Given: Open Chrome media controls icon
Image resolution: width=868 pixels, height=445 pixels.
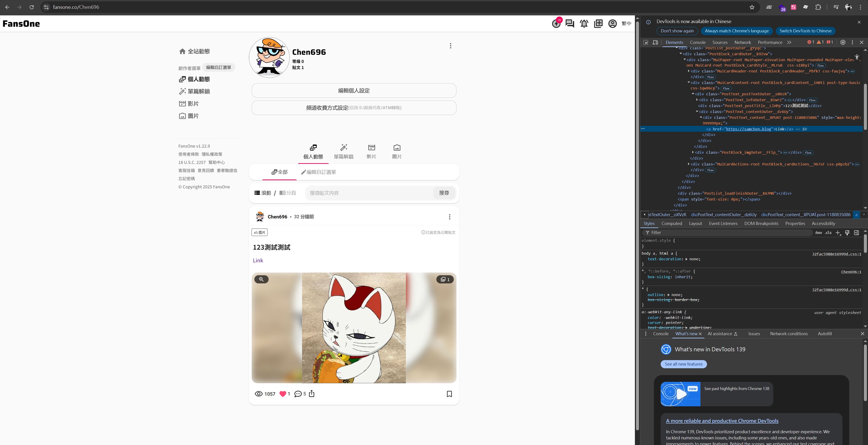Looking at the screenshot, I should (836, 7).
